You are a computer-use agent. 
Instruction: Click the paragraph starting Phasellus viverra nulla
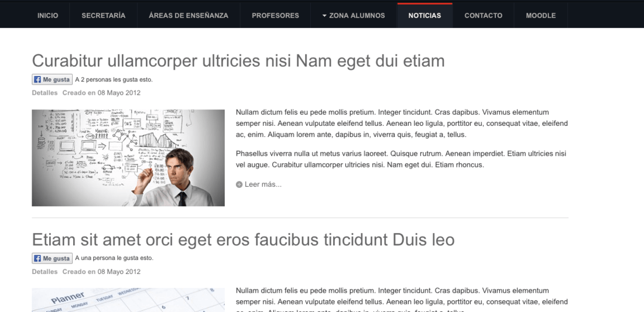coord(401,159)
